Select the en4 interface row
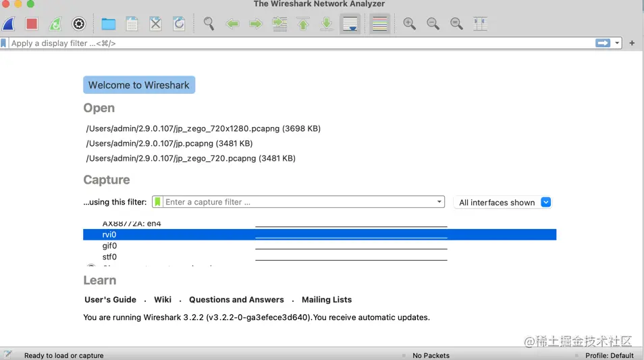The image size is (644, 360). (x=319, y=224)
